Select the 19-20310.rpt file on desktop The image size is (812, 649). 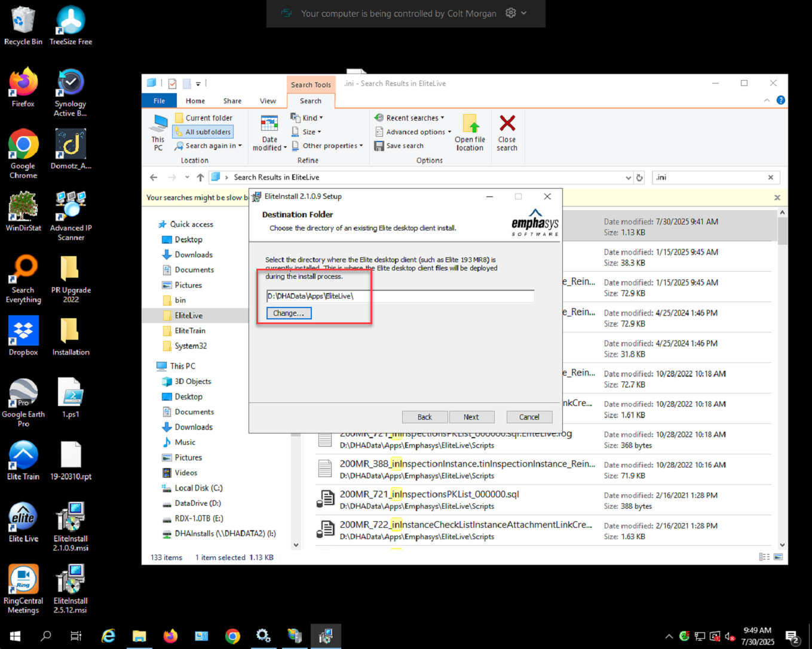coord(71,460)
